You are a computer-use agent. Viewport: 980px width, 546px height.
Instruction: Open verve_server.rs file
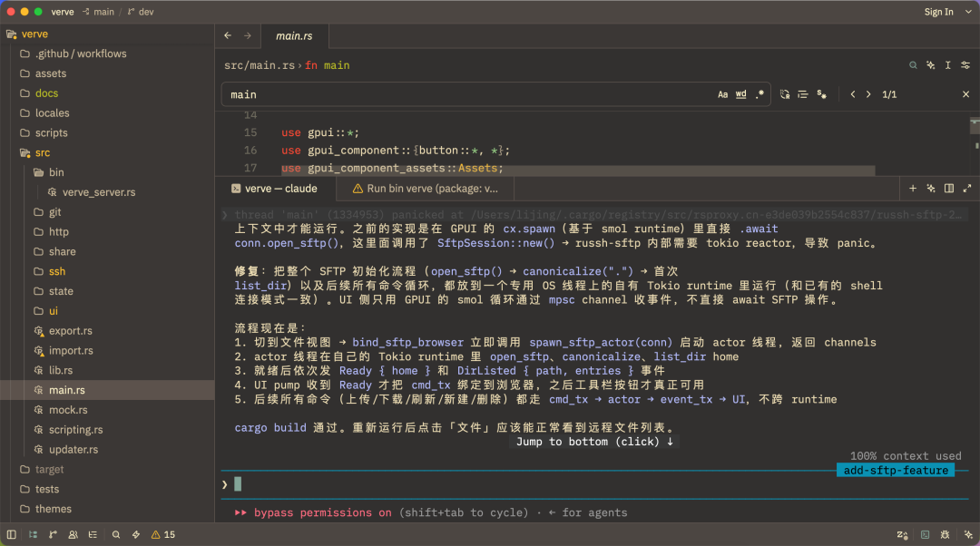107,192
